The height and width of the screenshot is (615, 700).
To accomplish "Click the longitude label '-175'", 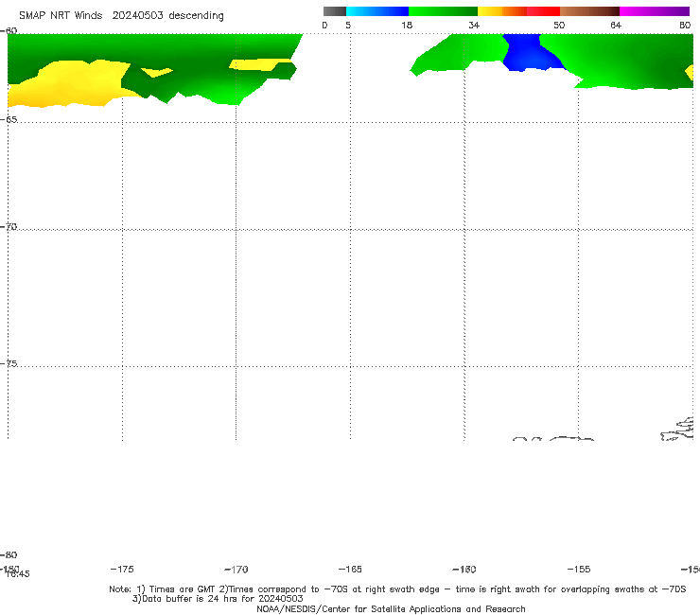I will point(122,569).
